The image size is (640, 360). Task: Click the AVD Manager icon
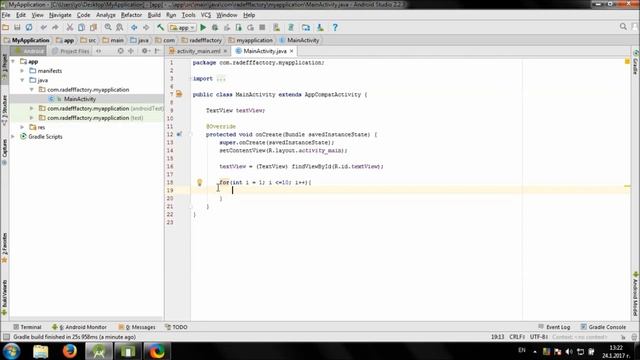[x=277, y=27]
